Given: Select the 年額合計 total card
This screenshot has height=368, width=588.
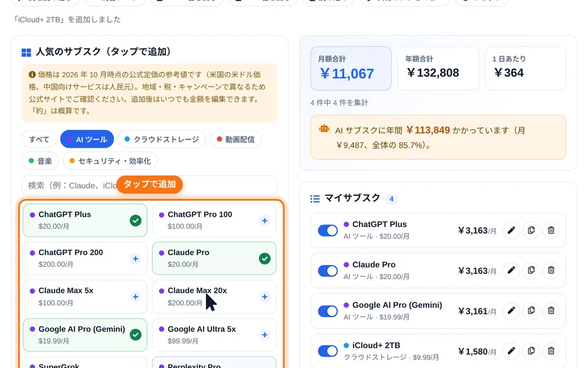Looking at the screenshot, I should [x=438, y=68].
